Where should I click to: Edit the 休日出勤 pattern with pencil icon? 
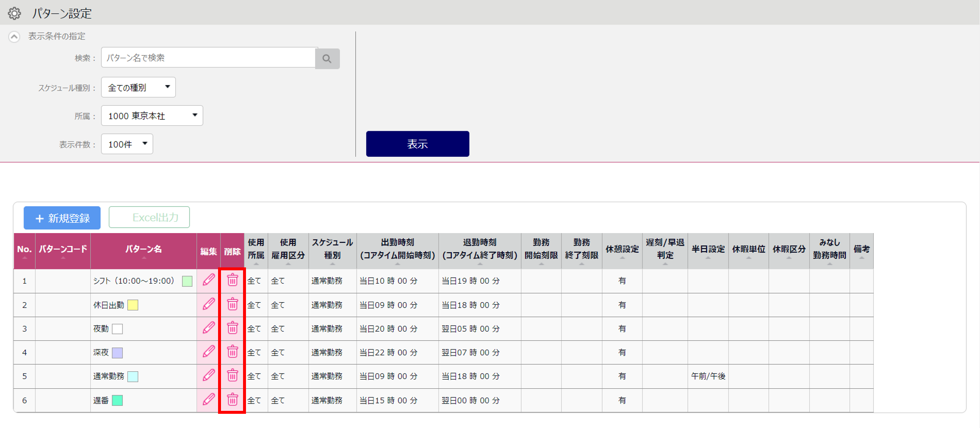(x=209, y=304)
